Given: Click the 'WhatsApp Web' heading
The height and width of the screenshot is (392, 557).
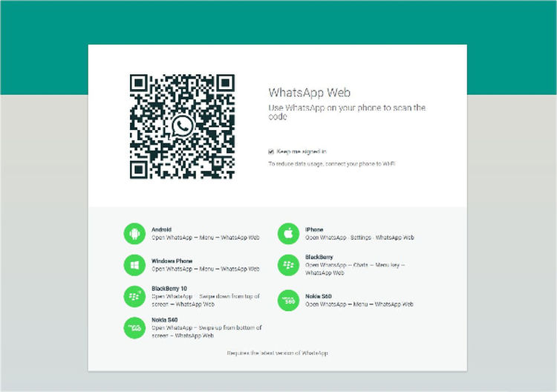Looking at the screenshot, I should click(309, 93).
